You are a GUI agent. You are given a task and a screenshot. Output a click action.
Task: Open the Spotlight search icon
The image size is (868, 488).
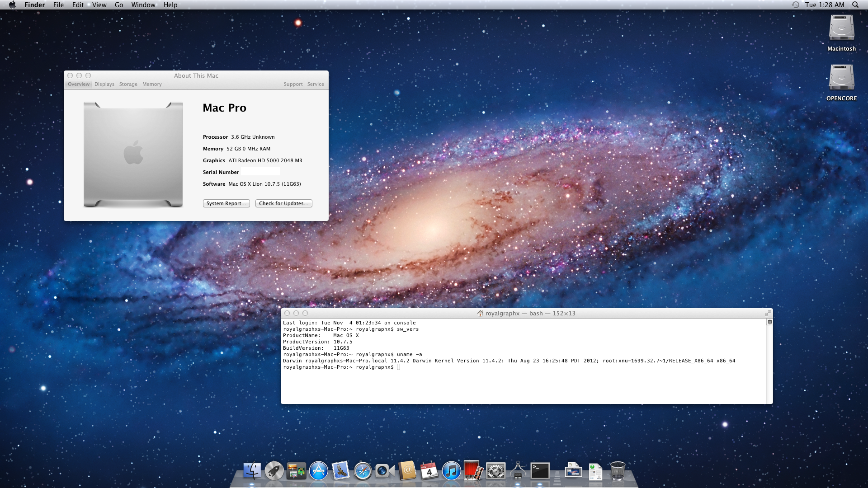tap(855, 5)
